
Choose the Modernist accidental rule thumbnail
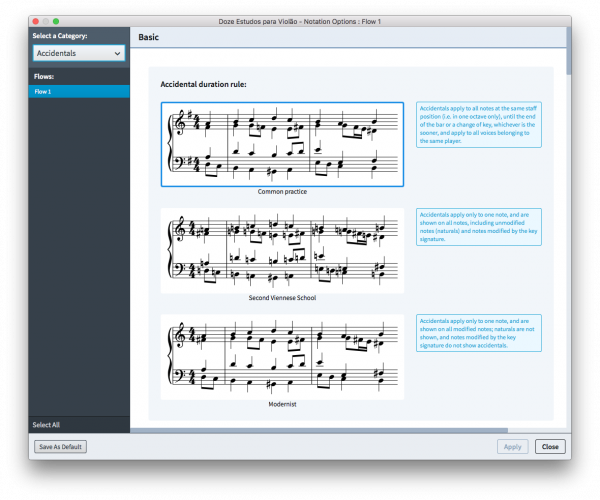282,357
